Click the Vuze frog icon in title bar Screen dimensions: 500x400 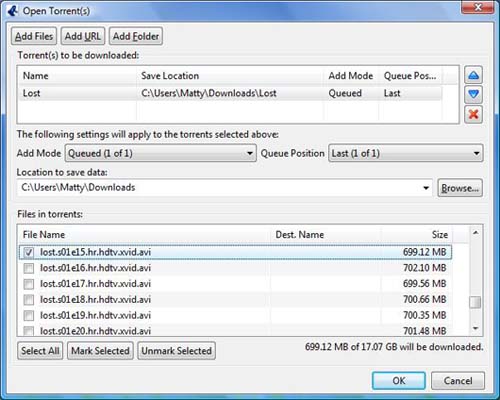[x=13, y=11]
